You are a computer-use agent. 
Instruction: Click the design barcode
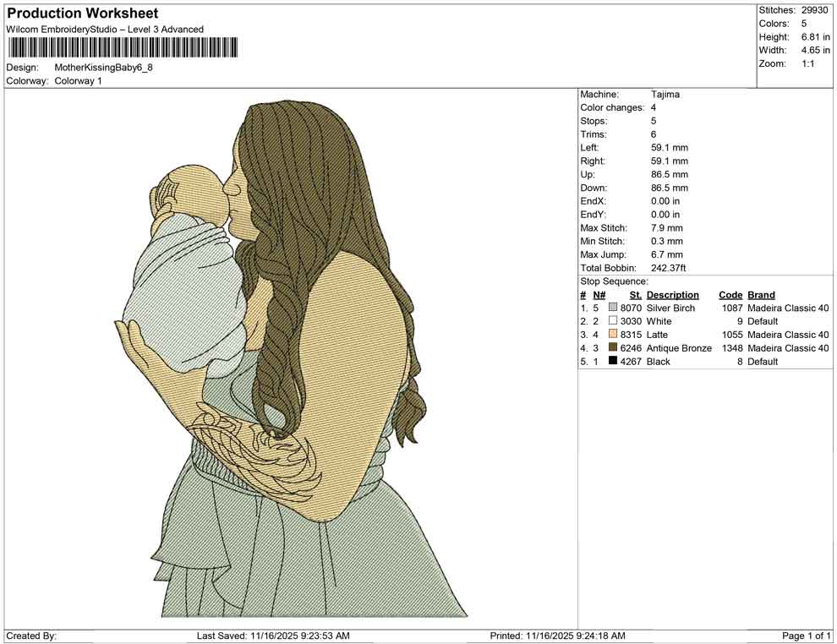click(121, 47)
